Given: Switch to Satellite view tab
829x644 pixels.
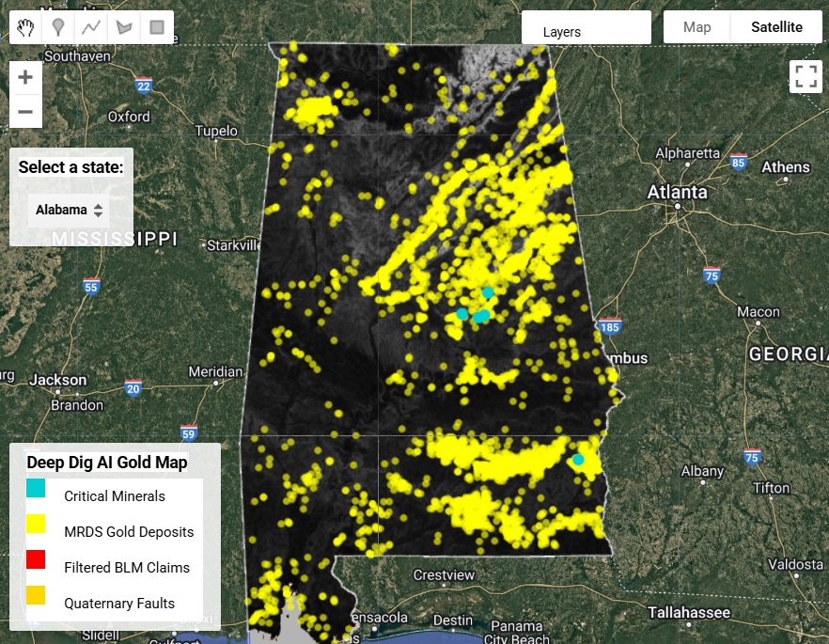Looking at the screenshot, I should (776, 27).
